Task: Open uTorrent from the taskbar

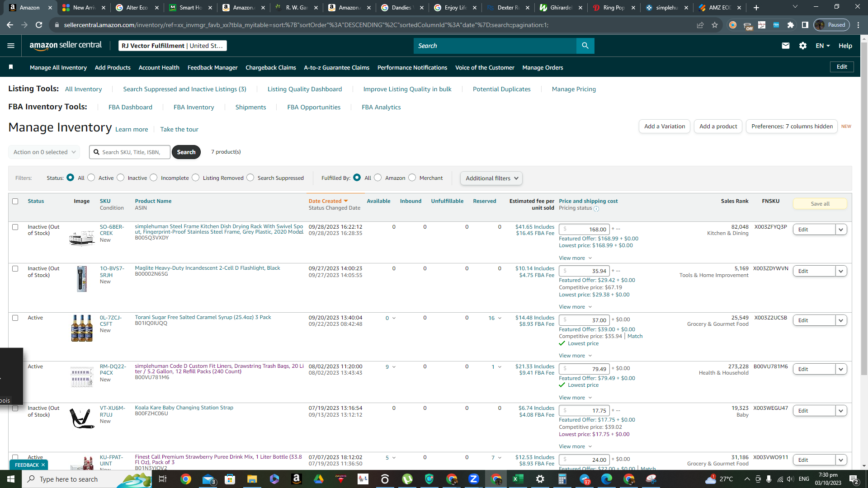Action: pos(407,479)
